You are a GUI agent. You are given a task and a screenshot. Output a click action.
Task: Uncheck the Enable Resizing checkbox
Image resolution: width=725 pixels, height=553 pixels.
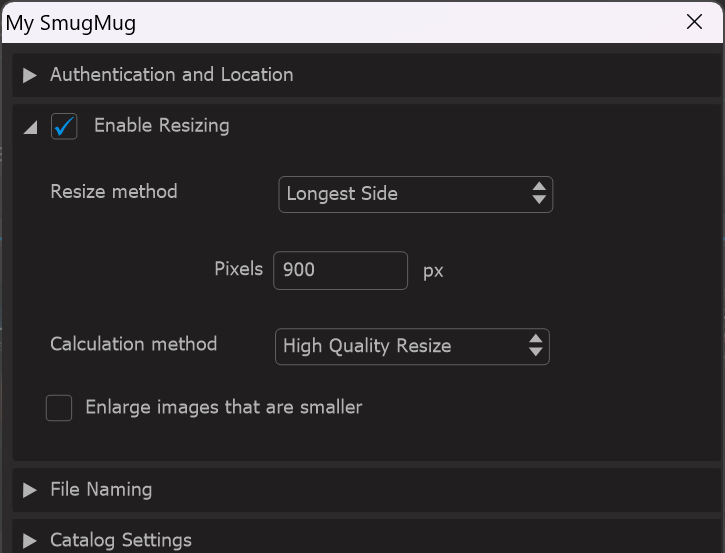[64, 126]
